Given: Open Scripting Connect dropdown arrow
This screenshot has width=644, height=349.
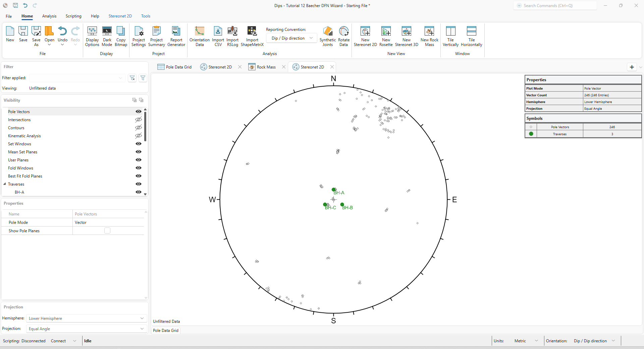Looking at the screenshot, I should pos(74,341).
